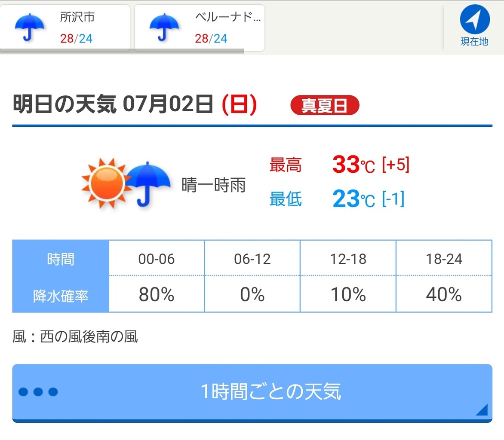Select the 06-12 time slot cell

[x=252, y=259]
